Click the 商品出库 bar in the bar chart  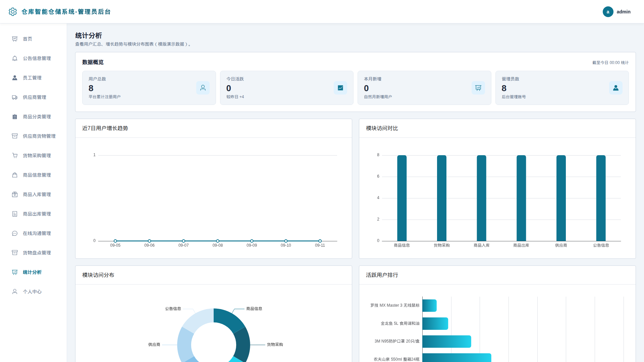521,198
